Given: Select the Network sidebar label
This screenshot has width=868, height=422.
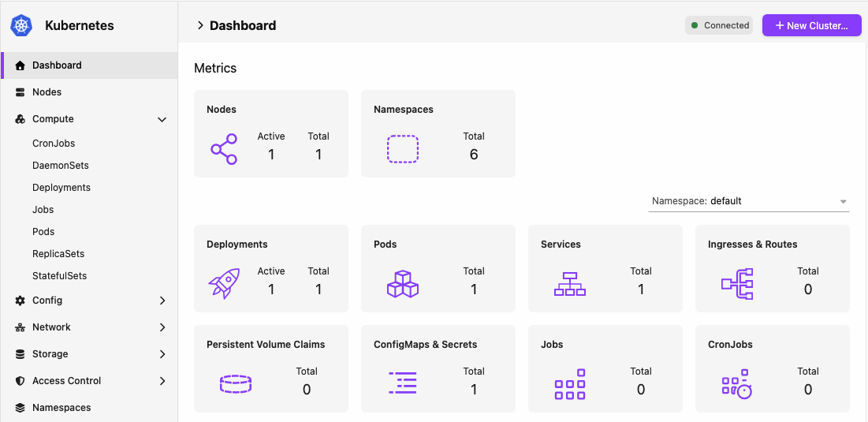Looking at the screenshot, I should (x=51, y=327).
